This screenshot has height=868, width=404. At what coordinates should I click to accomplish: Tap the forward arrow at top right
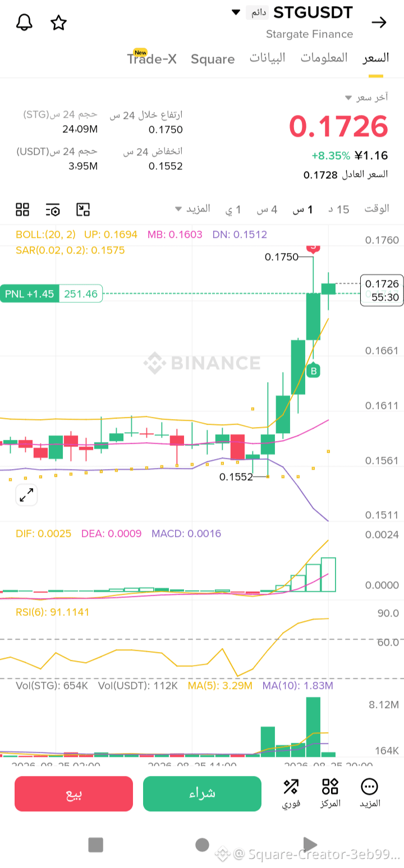(x=379, y=22)
